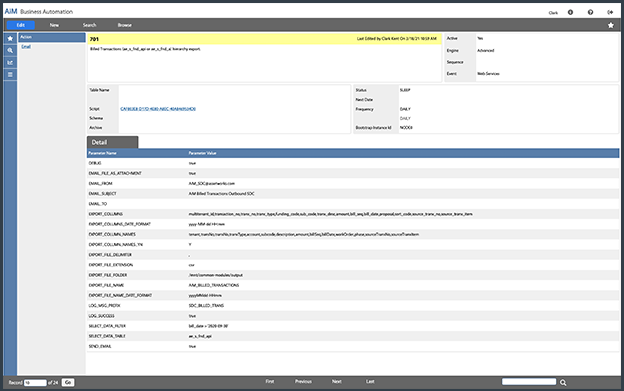
Task: Click the Web Services event value
Action: [x=488, y=74]
